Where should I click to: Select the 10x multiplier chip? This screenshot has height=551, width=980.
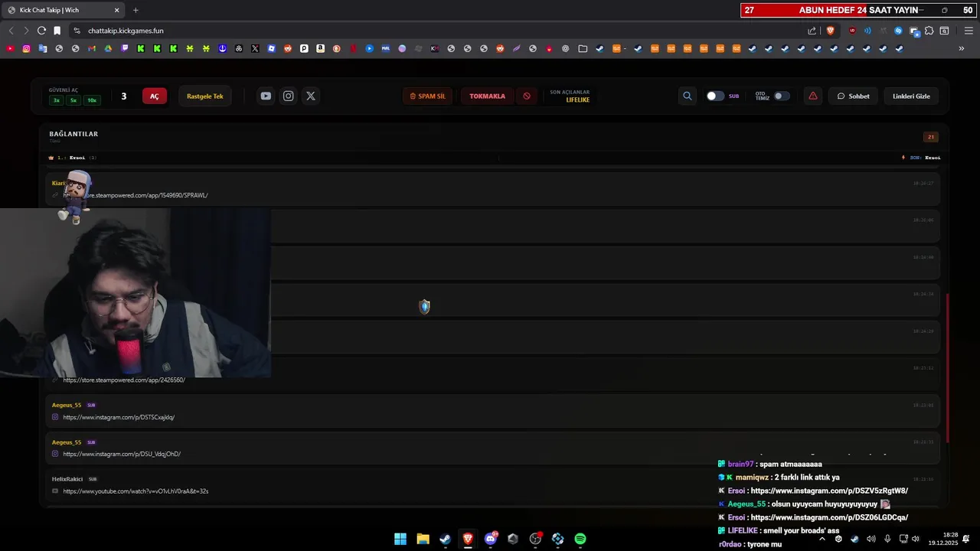click(x=92, y=100)
